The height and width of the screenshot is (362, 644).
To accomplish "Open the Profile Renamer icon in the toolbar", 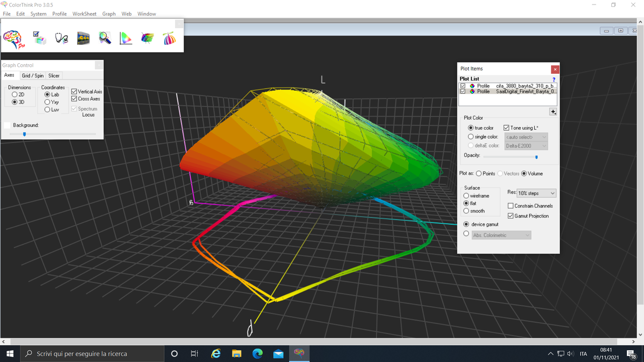I will 83,38.
